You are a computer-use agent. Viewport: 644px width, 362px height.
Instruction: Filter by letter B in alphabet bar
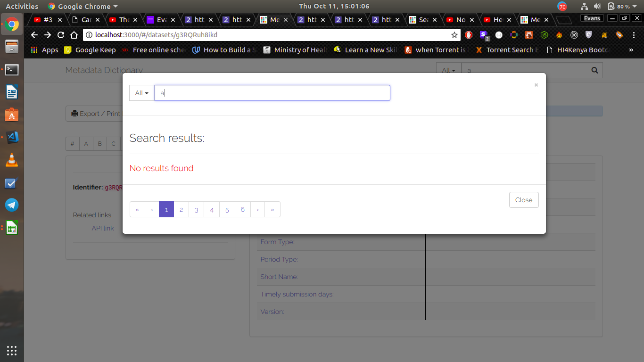[100, 144]
